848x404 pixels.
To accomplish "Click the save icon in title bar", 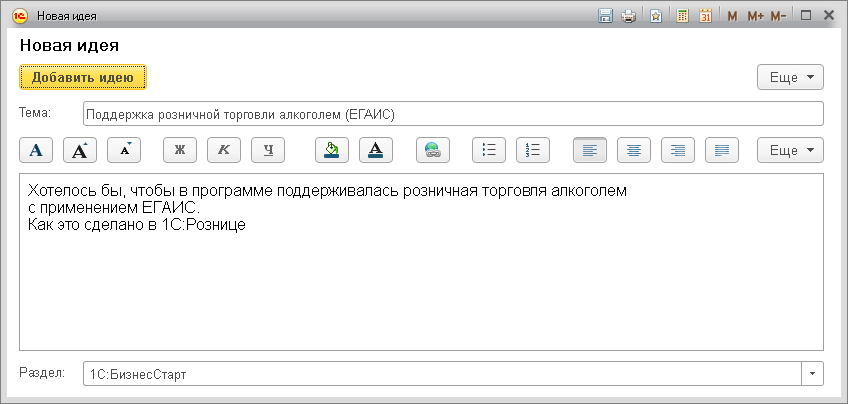I will coord(605,16).
